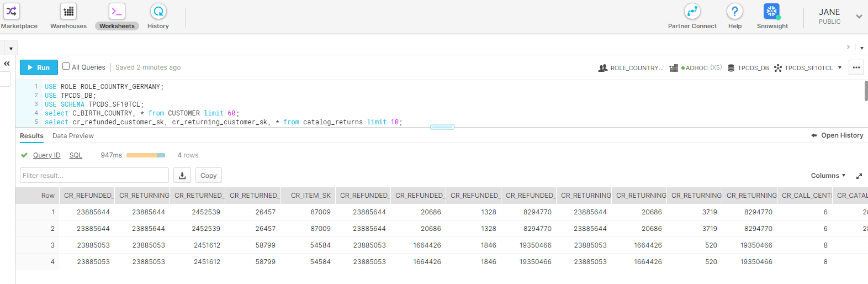Open the Marketplace page
The image size is (868, 284).
tap(19, 17)
